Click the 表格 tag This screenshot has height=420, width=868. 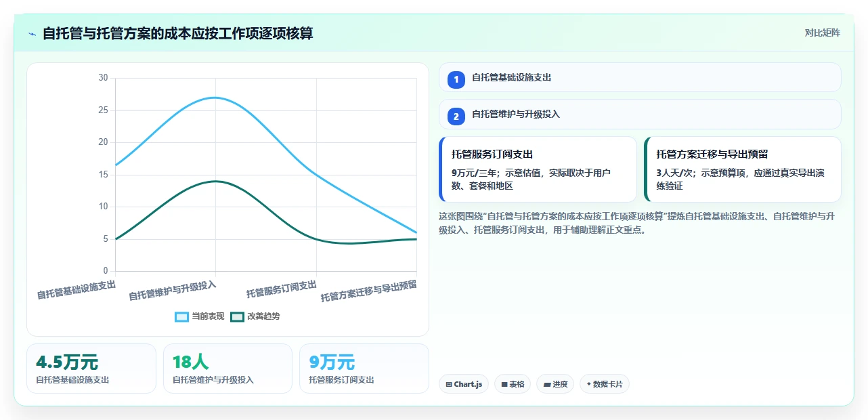(x=513, y=384)
